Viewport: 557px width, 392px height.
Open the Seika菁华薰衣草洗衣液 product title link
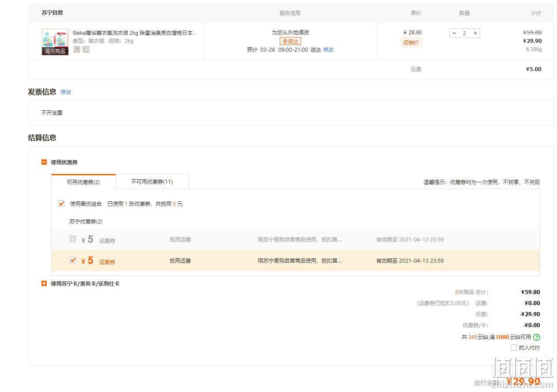(135, 33)
